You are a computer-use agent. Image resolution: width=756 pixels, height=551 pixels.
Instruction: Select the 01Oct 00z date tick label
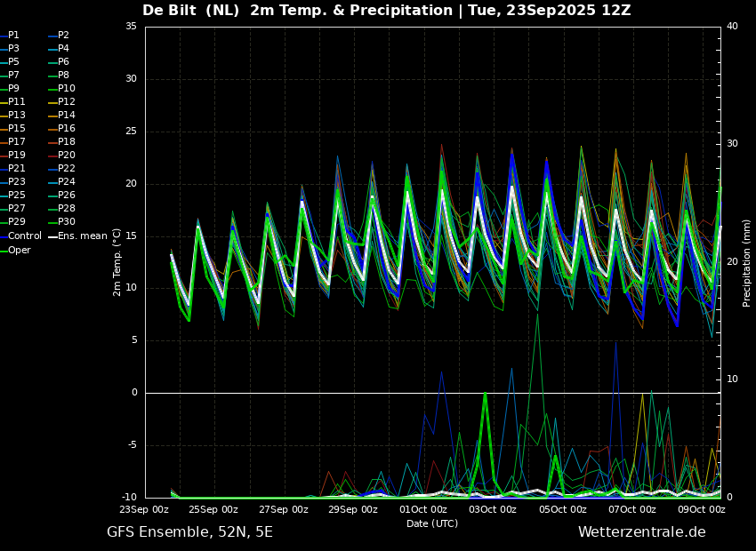point(422,509)
